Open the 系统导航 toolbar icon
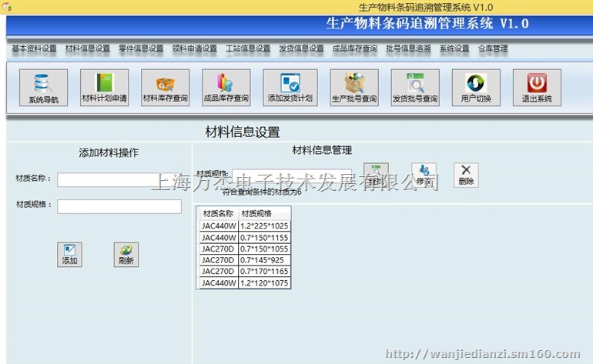Image resolution: width=593 pixels, height=364 pixels. click(x=43, y=87)
